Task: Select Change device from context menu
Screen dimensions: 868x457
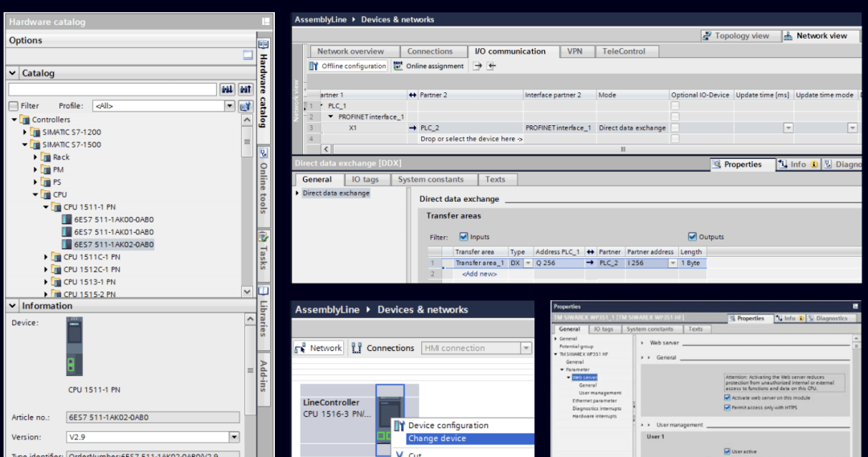Action: point(436,439)
